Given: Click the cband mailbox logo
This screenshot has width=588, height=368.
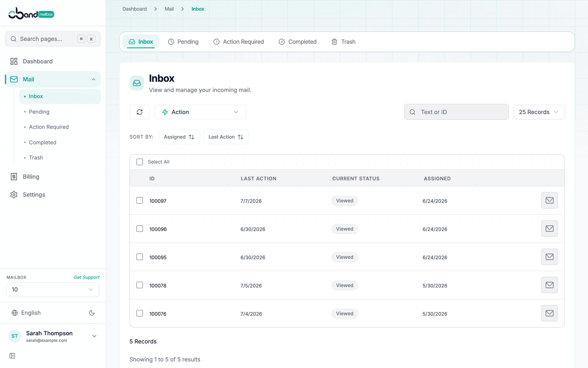Looking at the screenshot, I should [x=31, y=13].
